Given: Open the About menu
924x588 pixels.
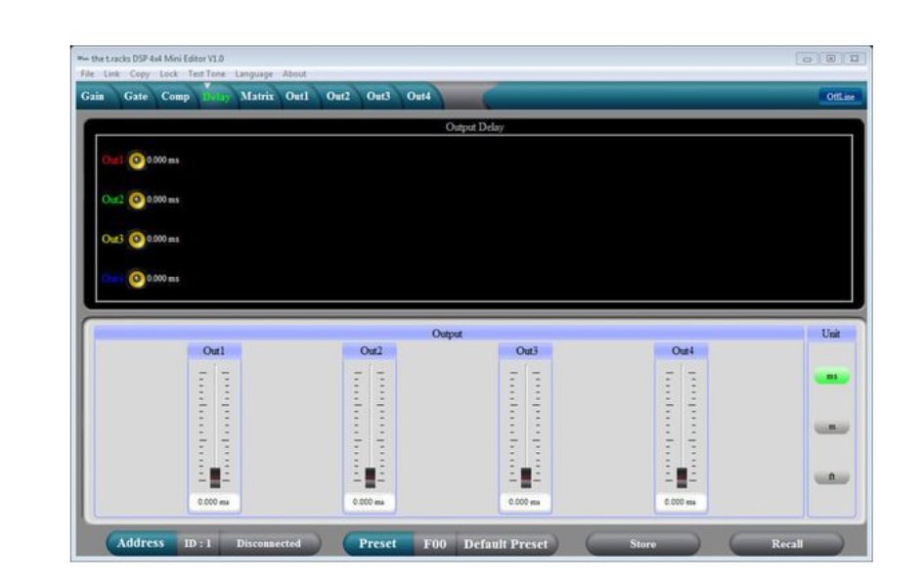Looking at the screenshot, I should [x=294, y=73].
